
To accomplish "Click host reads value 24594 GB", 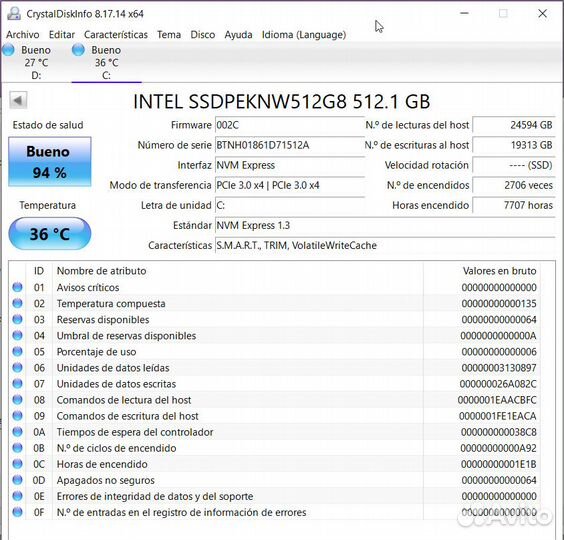I will (x=514, y=125).
